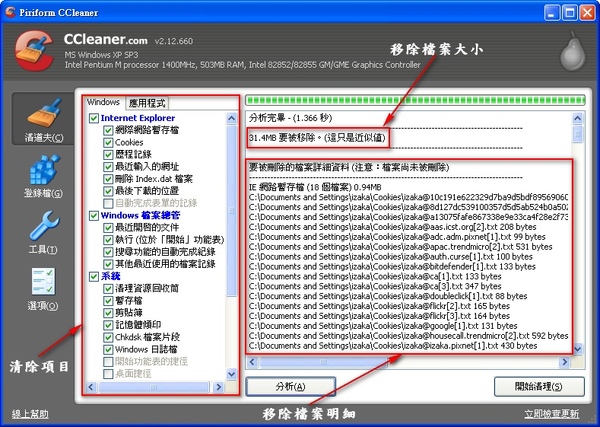Click the results pane horizontal scrollbar thumb

(324, 362)
